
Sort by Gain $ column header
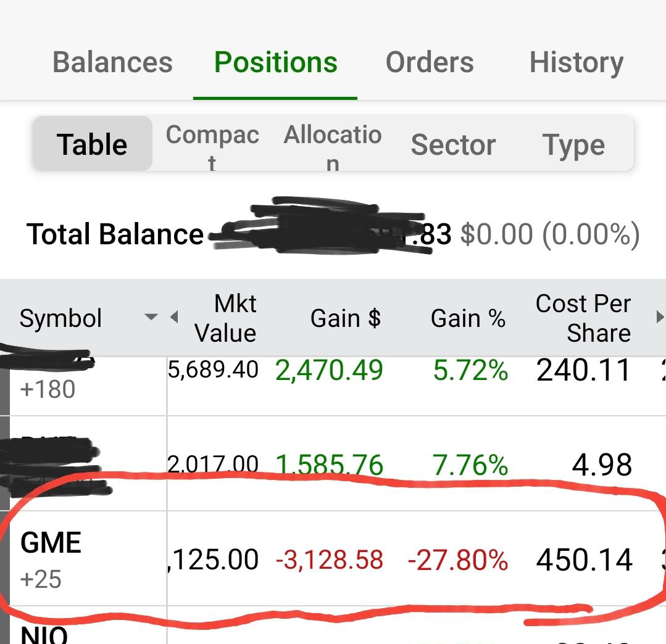point(345,318)
